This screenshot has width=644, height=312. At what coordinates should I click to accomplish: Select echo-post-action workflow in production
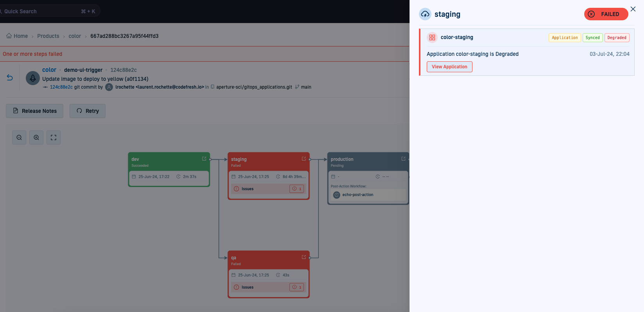(358, 195)
